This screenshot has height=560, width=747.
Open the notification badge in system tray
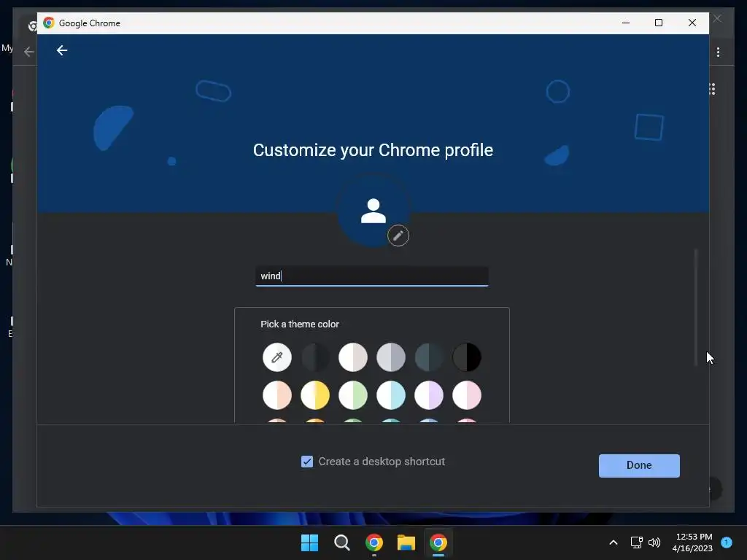[x=727, y=542]
